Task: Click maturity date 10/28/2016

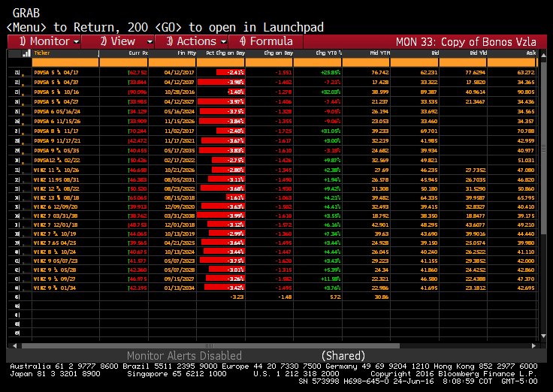Action: [x=180, y=92]
